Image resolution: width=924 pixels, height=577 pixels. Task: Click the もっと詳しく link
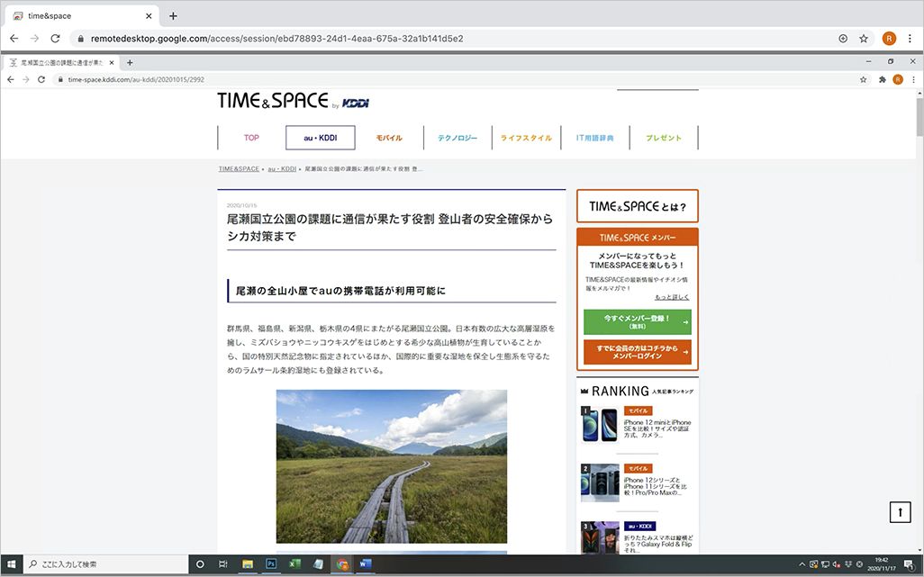[672, 297]
